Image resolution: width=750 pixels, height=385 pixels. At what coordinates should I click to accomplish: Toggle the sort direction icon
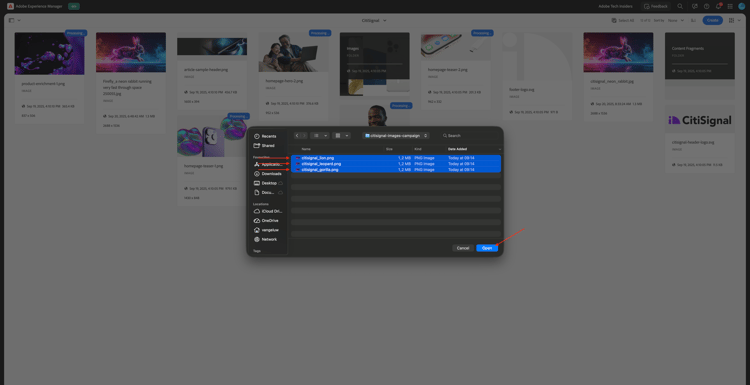(x=693, y=20)
